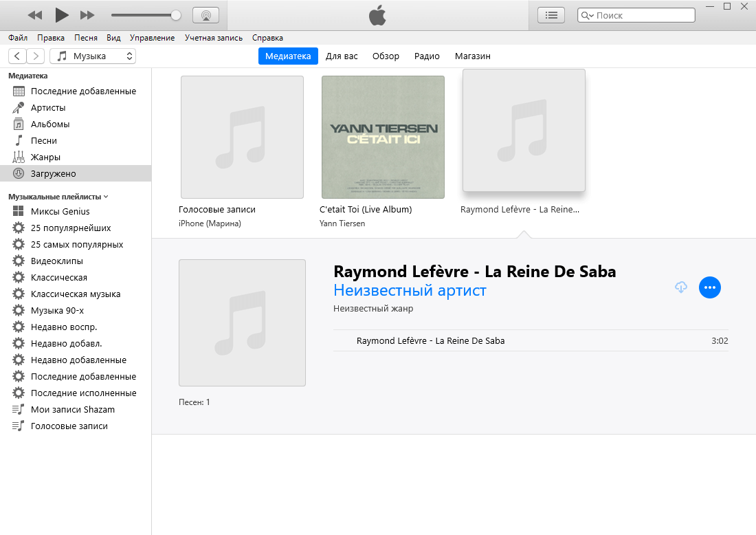
Task: Open the AirPlay output menu
Action: click(x=205, y=14)
